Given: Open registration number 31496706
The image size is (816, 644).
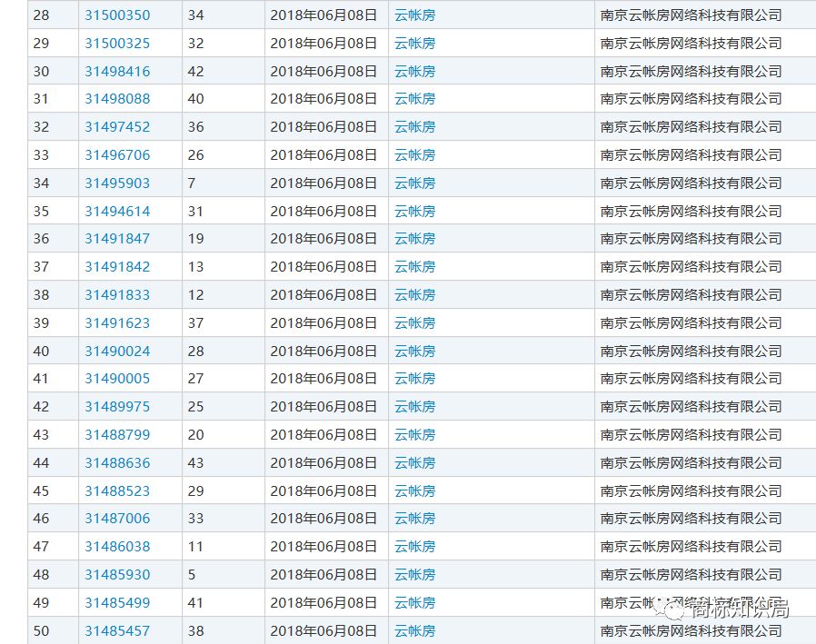Looking at the screenshot, I should [117, 155].
